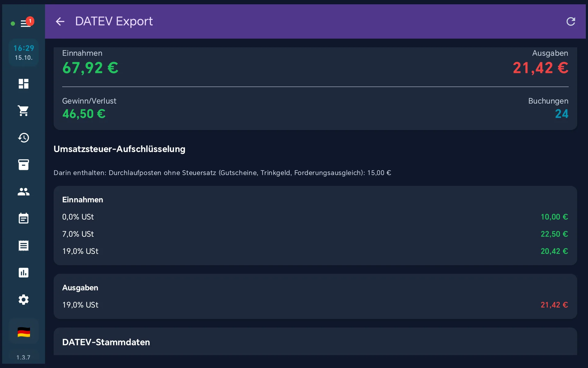
Task: Select the 0,0% USt income row
Action: pos(315,217)
